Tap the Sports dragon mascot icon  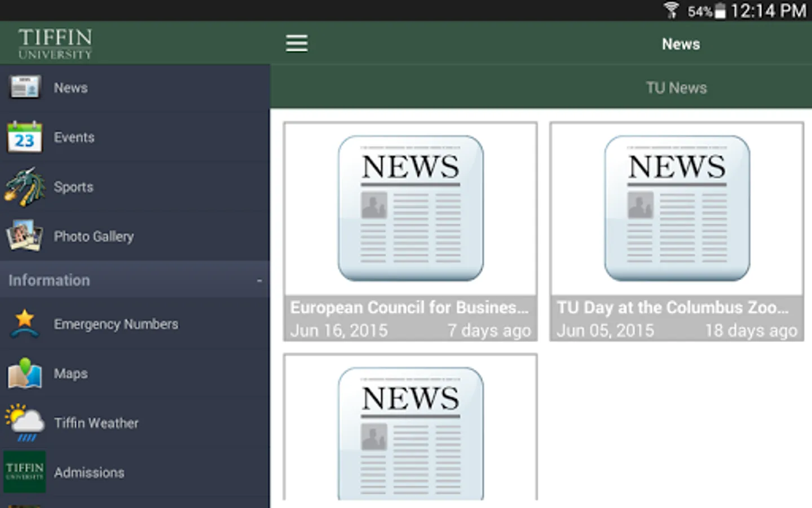pos(25,186)
